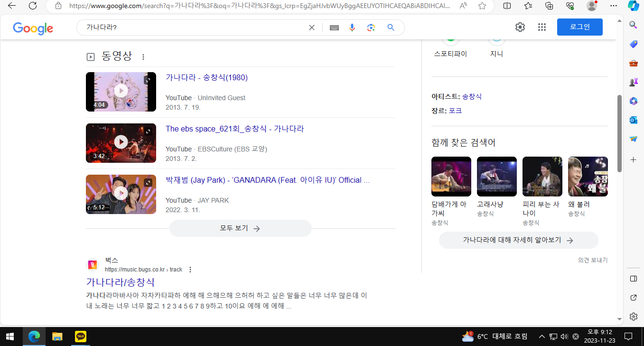
Task: Click 모두 보기 to see all videos
Action: [x=241, y=228]
